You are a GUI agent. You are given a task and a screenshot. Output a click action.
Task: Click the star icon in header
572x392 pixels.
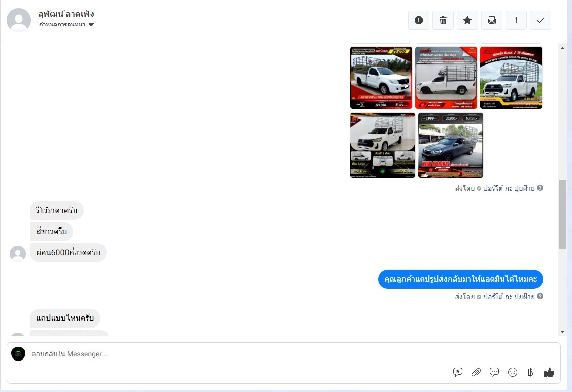[467, 20]
